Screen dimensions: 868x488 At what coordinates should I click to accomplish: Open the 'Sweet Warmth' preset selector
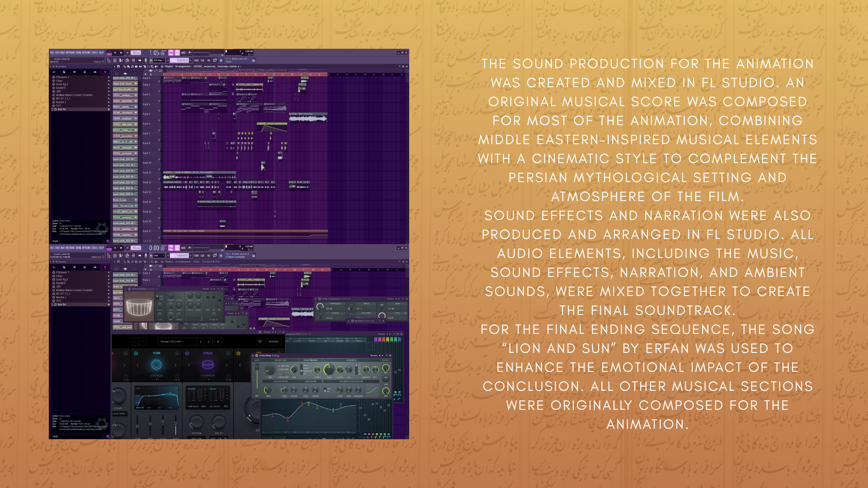pyautogui.click(x=178, y=342)
